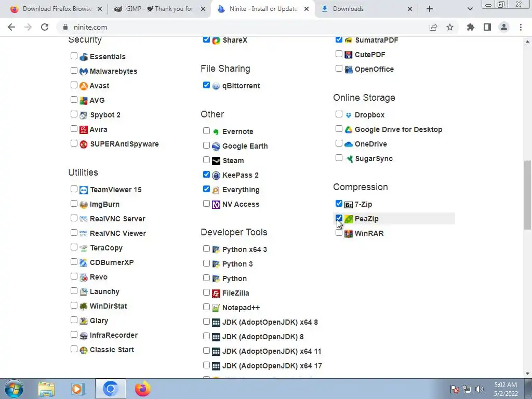The width and height of the screenshot is (532, 399).
Task: Check the NV Access checkbox
Action: (206, 204)
